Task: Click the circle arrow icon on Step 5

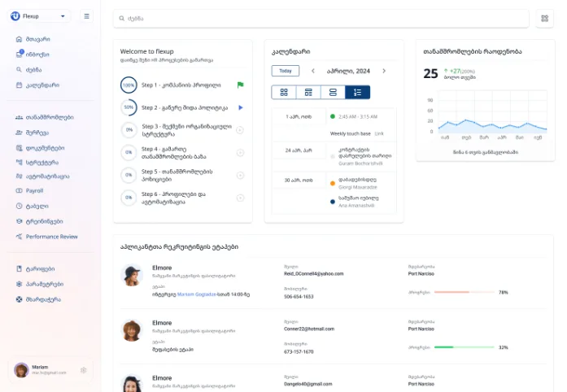Action: point(240,176)
